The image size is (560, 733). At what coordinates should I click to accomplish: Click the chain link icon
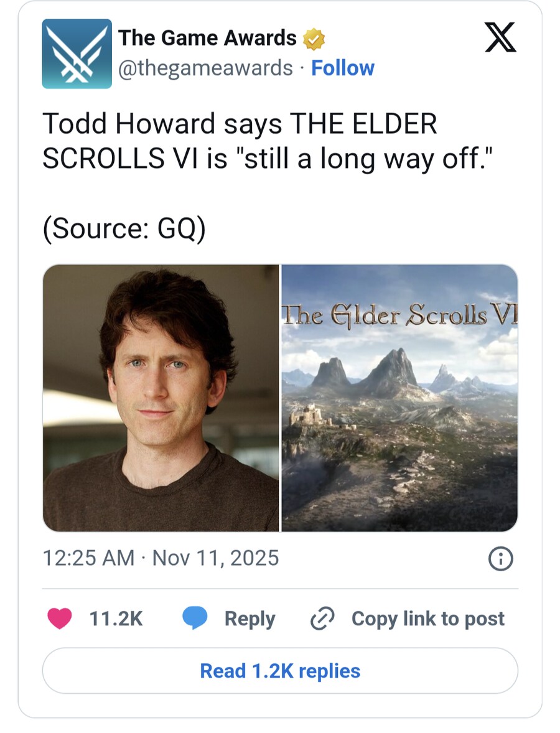tap(322, 619)
